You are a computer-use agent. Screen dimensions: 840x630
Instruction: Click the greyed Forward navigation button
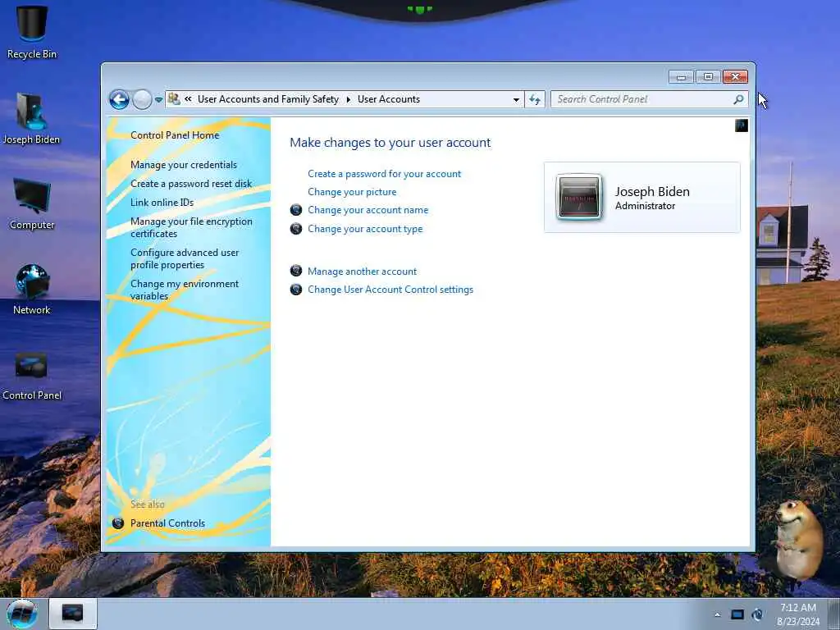[142, 99]
